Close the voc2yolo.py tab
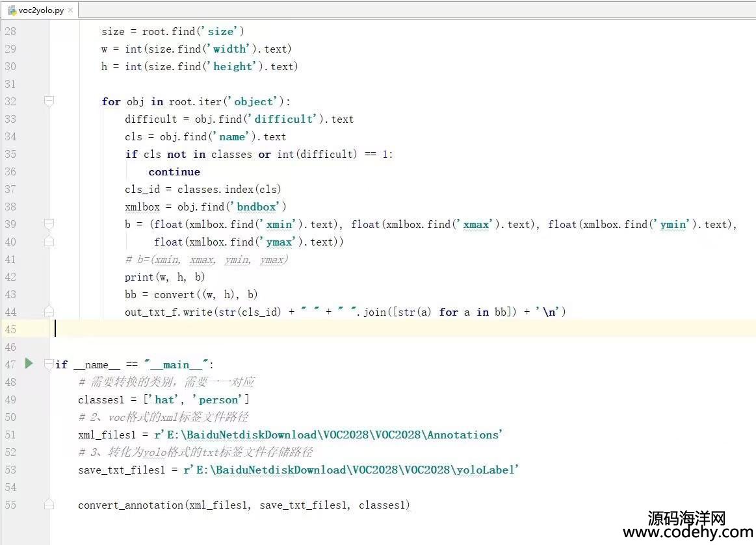 [x=70, y=10]
